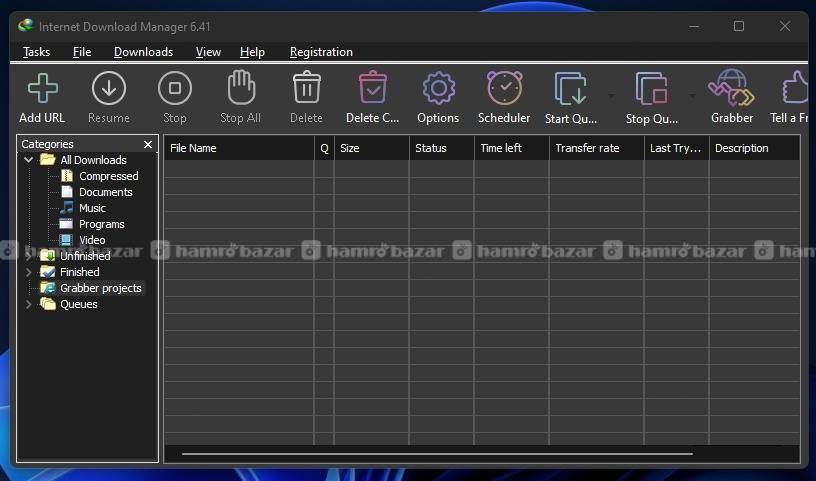Image resolution: width=816 pixels, height=481 pixels.
Task: Open the Stop Queue dropdown arrow
Action: tap(691, 97)
